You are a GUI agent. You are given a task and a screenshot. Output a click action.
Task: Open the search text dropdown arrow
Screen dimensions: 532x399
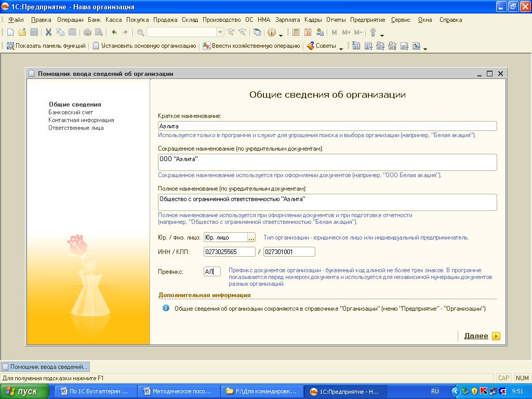click(x=220, y=32)
